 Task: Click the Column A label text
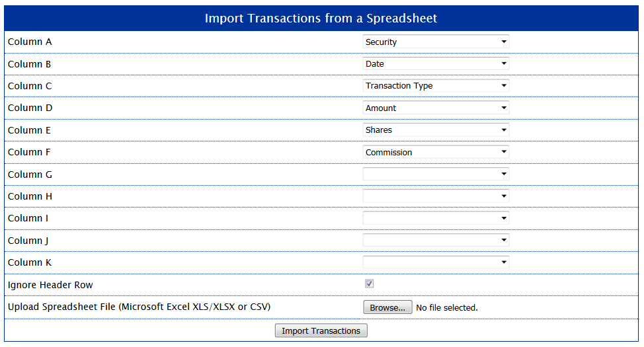(x=30, y=42)
